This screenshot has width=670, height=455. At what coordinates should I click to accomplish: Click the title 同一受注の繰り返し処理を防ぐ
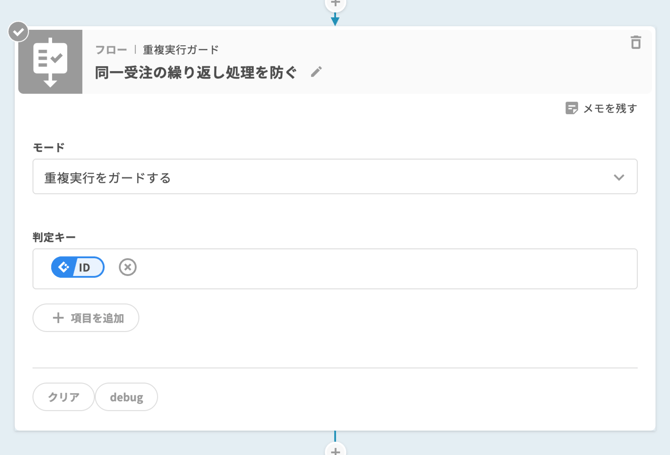click(x=196, y=72)
